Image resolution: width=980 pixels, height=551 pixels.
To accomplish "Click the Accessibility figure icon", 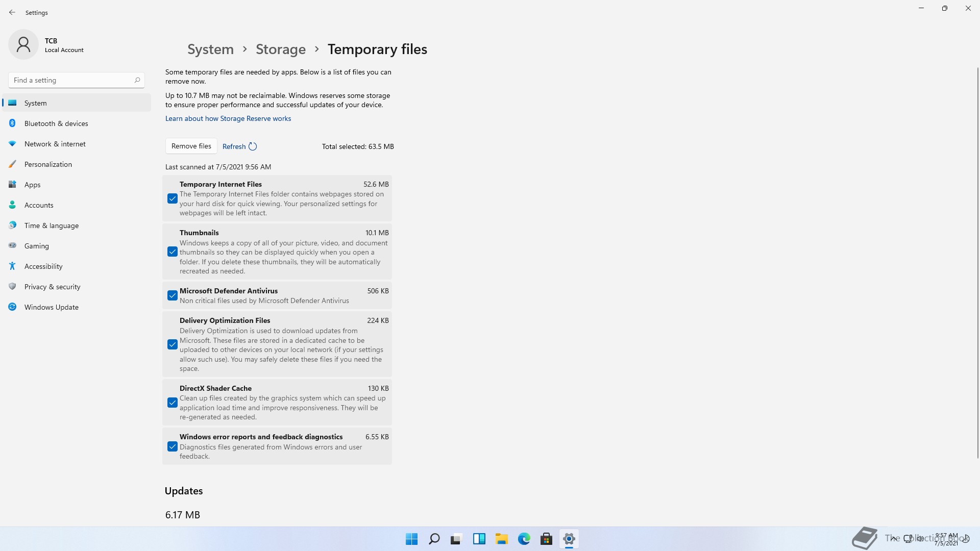I will [x=13, y=266].
